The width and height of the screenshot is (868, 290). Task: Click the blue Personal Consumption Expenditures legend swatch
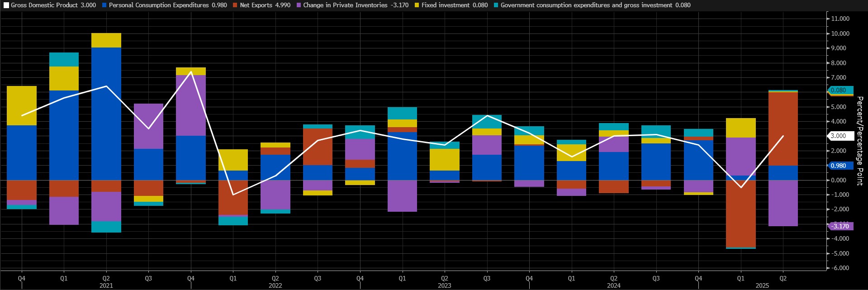104,5
